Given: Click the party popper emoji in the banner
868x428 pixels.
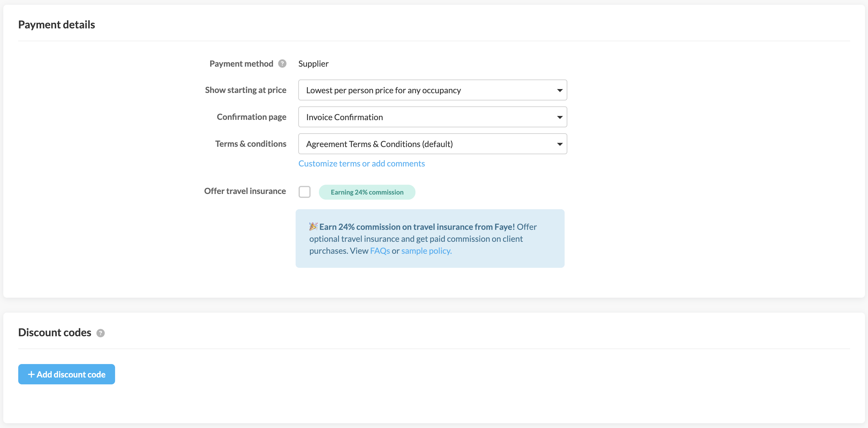Looking at the screenshot, I should 313,227.
